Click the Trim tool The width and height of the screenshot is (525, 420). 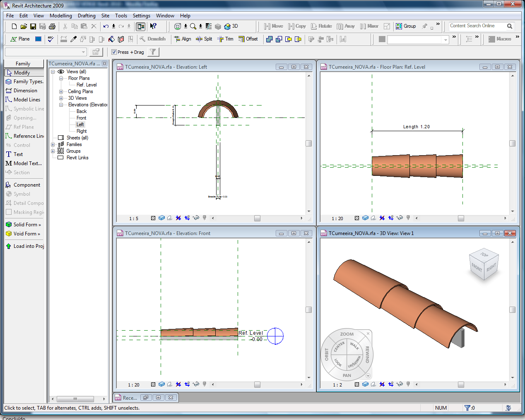[225, 39]
